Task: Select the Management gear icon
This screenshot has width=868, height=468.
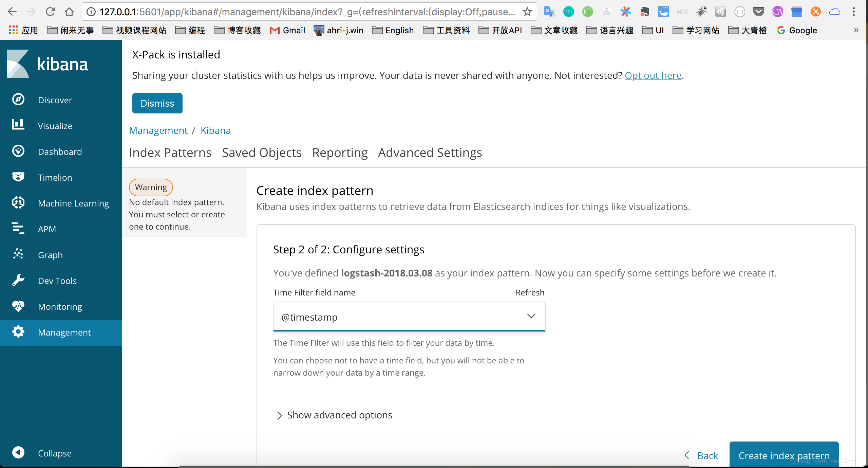Action: click(x=18, y=332)
